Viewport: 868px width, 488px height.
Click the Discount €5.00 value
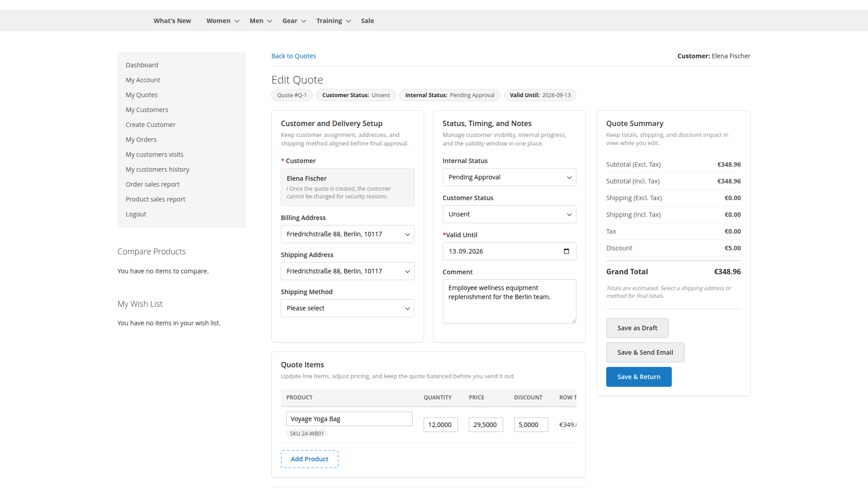click(733, 248)
